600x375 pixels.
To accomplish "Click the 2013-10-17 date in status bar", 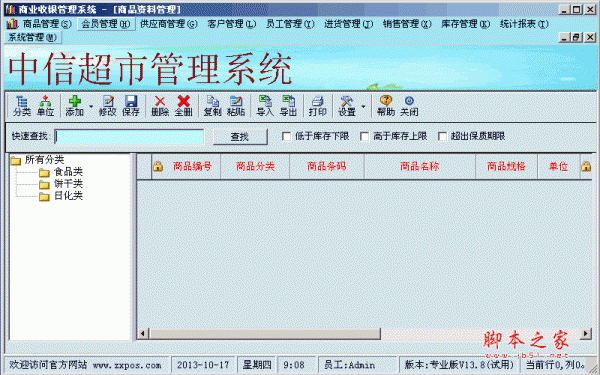I will (x=203, y=365).
